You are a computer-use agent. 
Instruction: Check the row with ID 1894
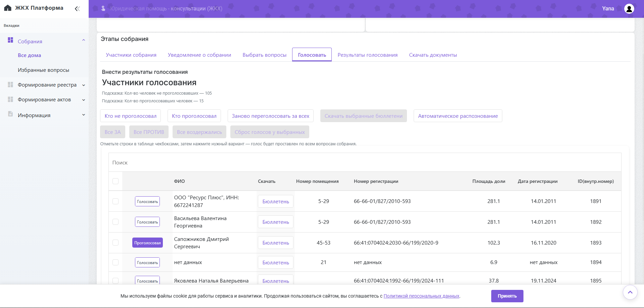tap(116, 262)
